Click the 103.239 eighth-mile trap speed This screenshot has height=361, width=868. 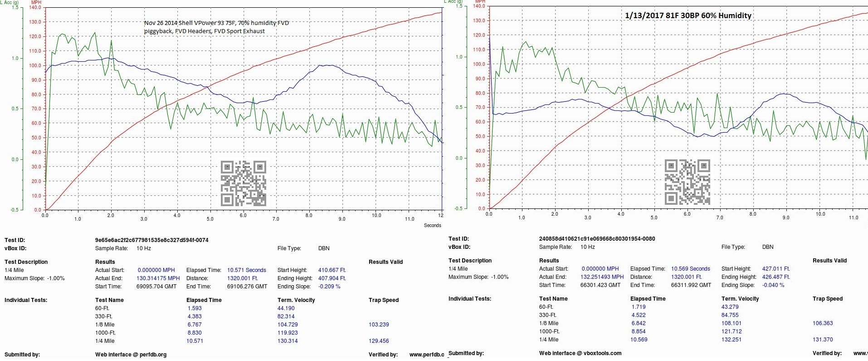[x=379, y=325]
